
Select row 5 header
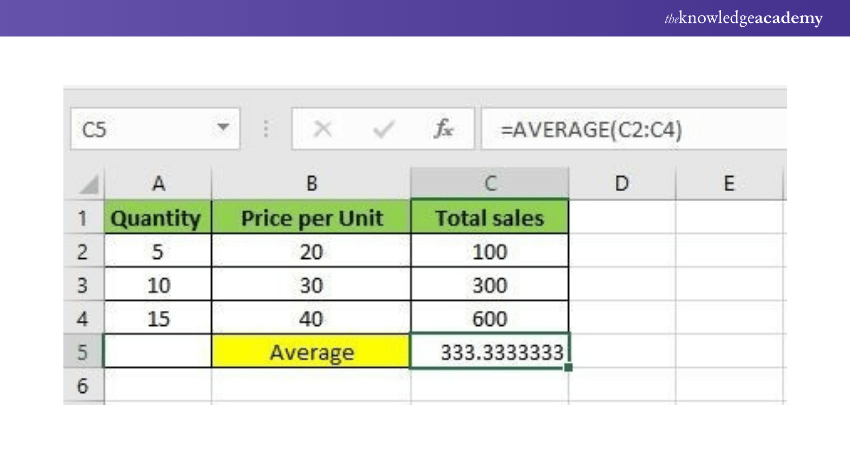83,352
